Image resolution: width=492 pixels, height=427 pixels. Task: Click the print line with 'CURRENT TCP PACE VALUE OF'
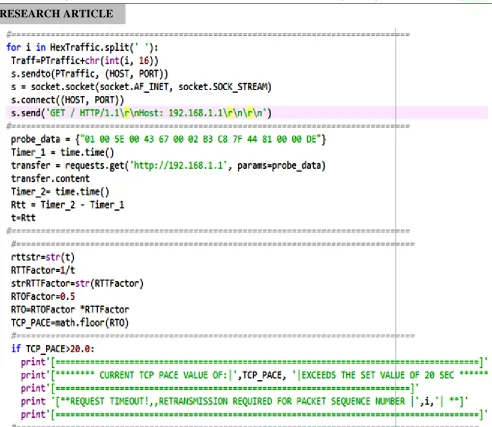point(255,375)
